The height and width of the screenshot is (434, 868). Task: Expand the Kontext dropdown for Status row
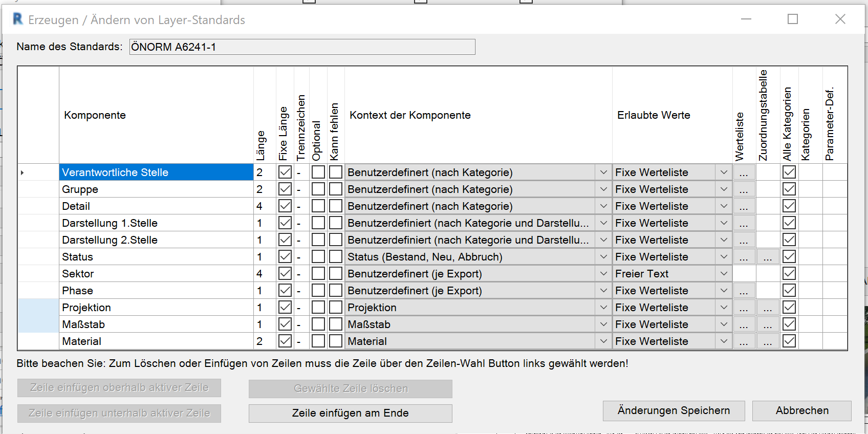[x=603, y=257]
